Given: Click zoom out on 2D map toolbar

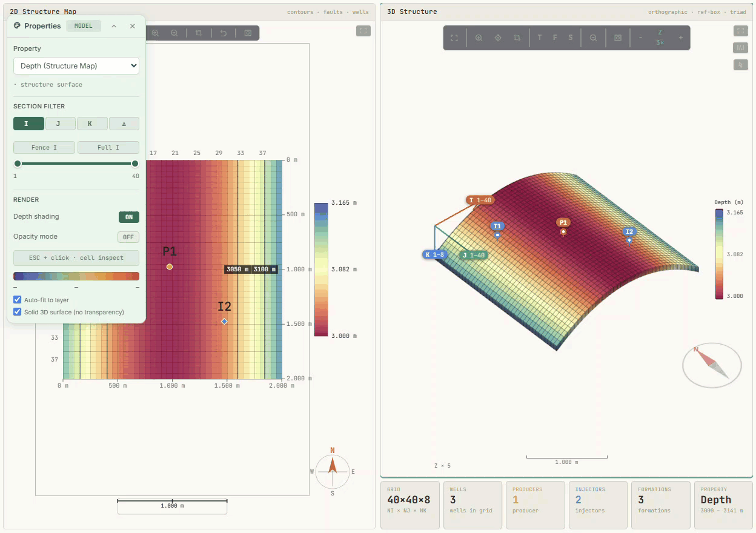Looking at the screenshot, I should [x=174, y=33].
